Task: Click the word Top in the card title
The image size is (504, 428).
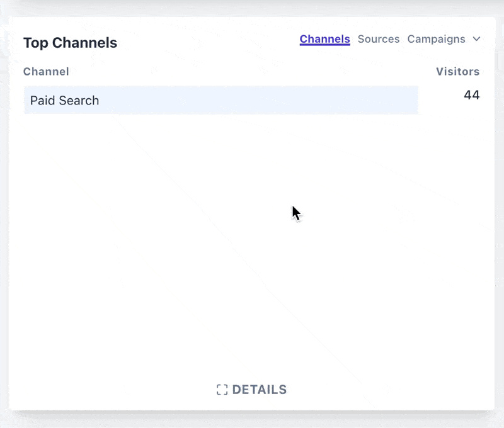Action: [x=35, y=43]
